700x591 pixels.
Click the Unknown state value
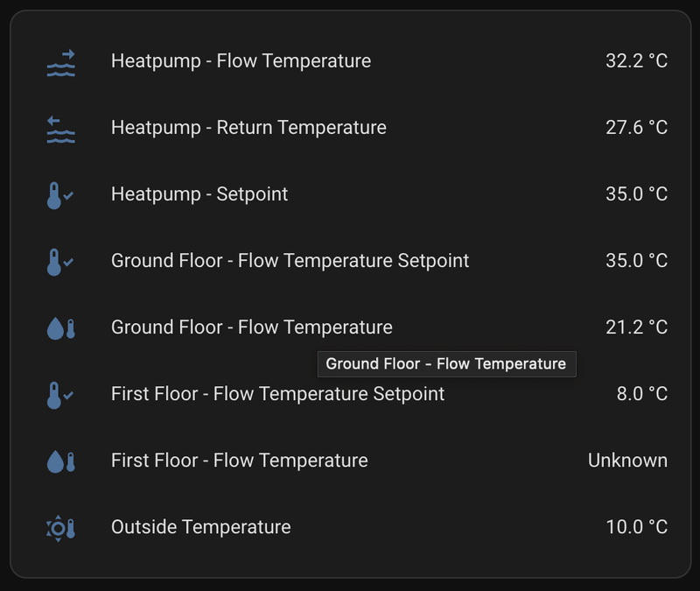(627, 461)
